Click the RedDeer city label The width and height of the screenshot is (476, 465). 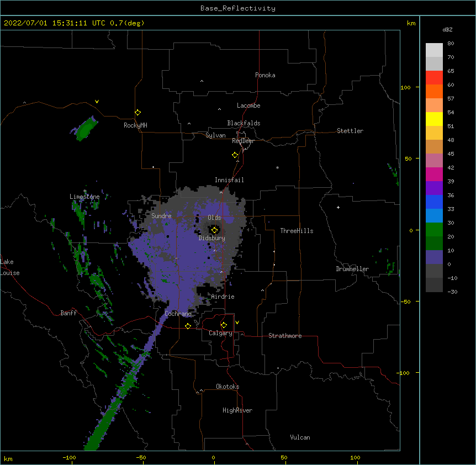pyautogui.click(x=243, y=141)
